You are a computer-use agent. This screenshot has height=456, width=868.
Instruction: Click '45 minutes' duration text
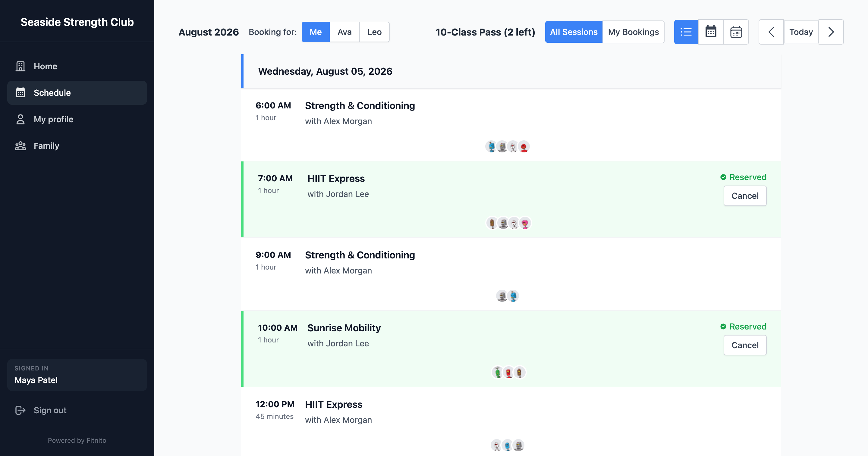[x=274, y=416]
